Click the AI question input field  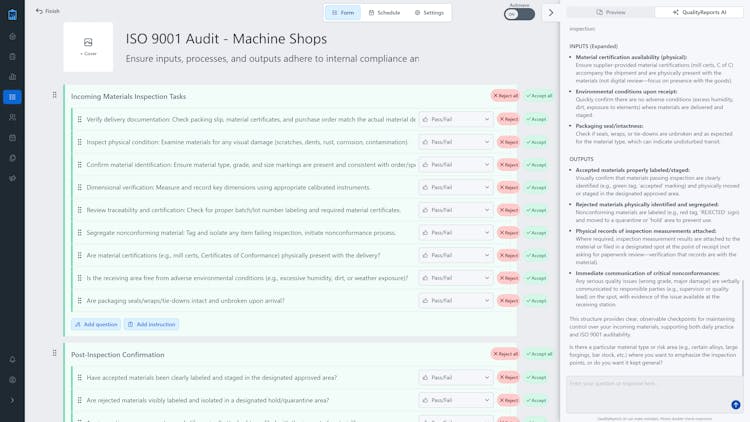650,383
